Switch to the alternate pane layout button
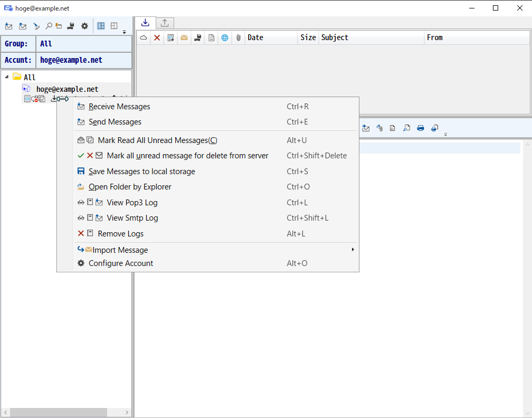This screenshot has height=418, width=532. coord(114,26)
